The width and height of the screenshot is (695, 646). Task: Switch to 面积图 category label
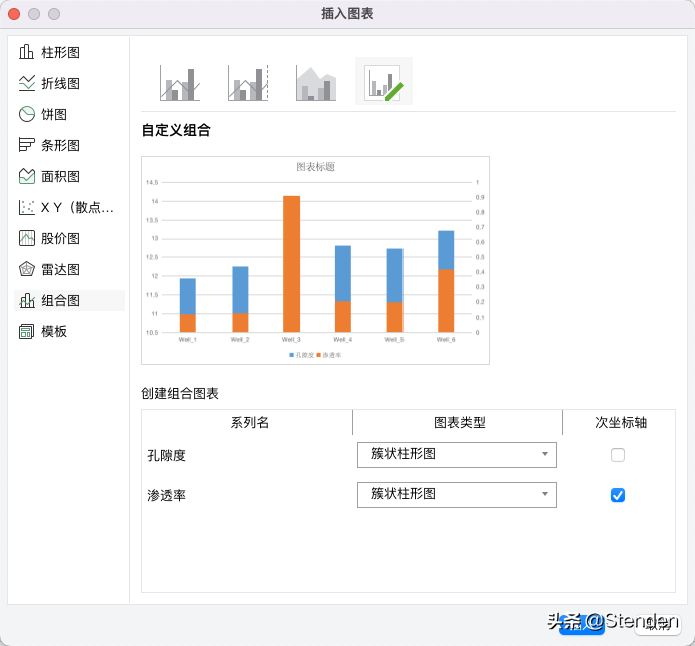click(x=60, y=176)
